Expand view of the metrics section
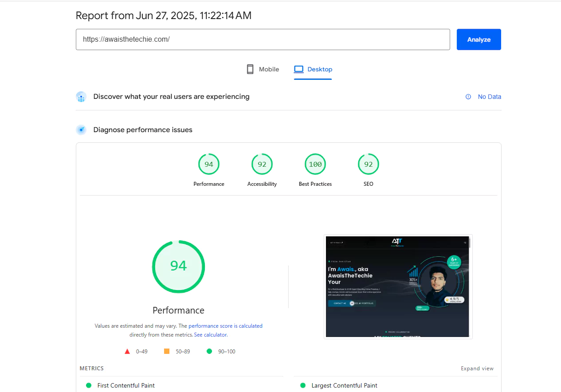The width and height of the screenshot is (561, 392). [477, 368]
